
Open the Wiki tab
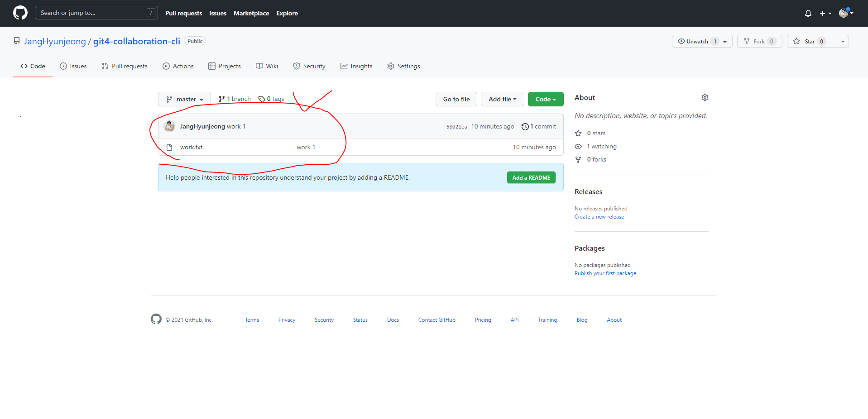point(267,66)
